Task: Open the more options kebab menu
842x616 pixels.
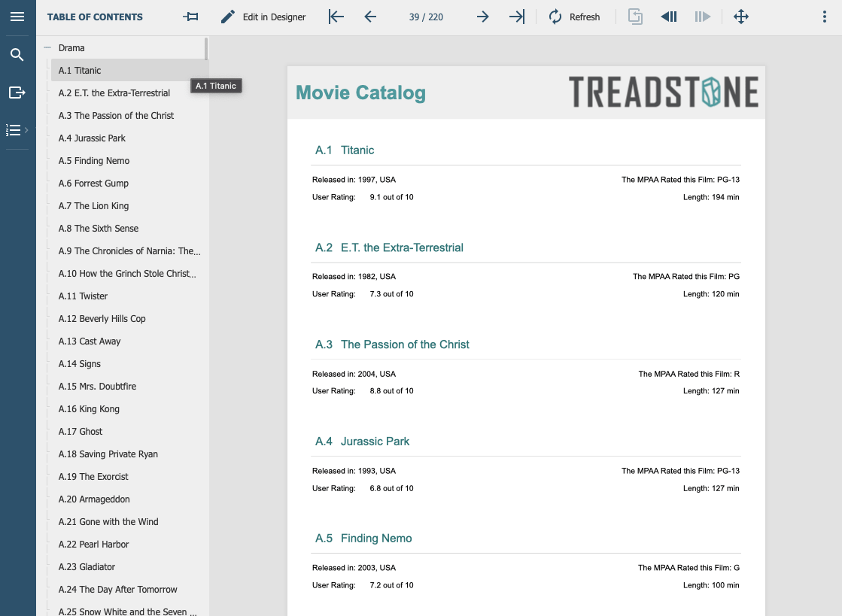Action: (825, 17)
